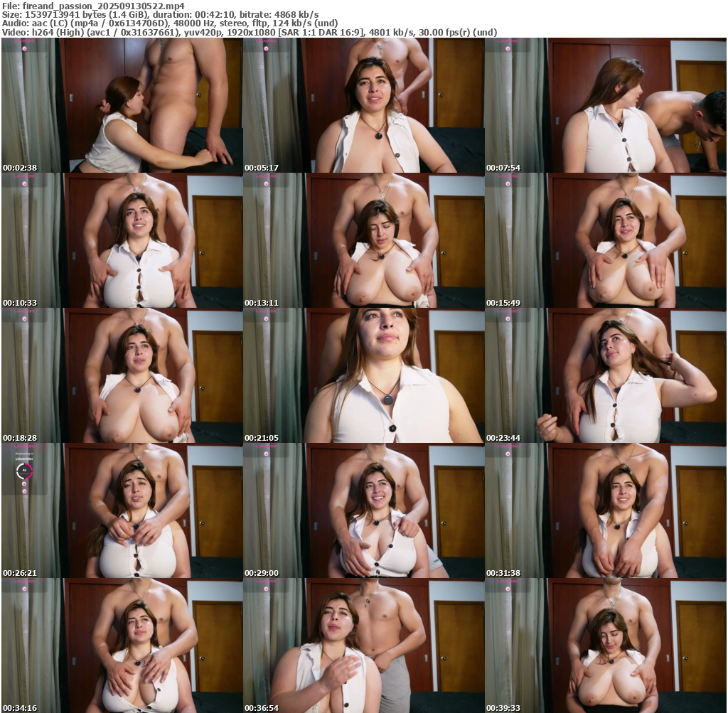Open the 00:34:16 thumbnail
The height and width of the screenshot is (713, 728).
pos(122,645)
